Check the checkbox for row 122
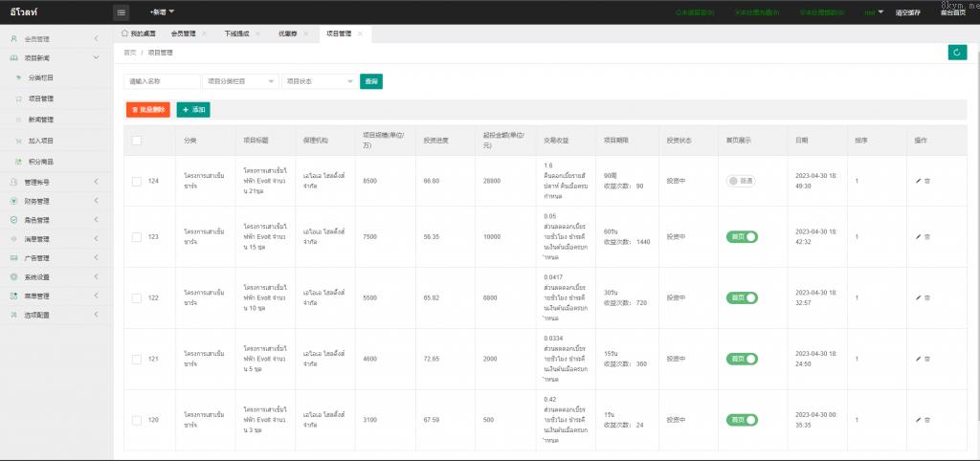This screenshot has width=980, height=461. 137,298
